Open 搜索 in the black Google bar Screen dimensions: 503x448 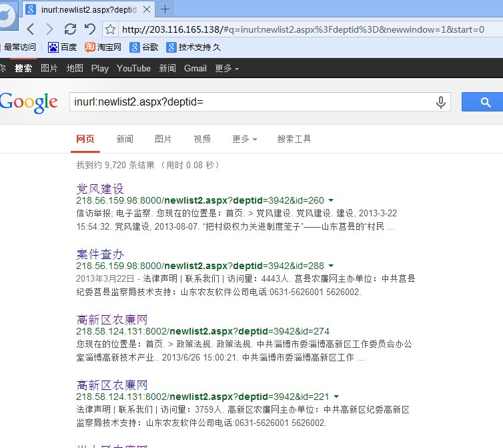(x=23, y=68)
